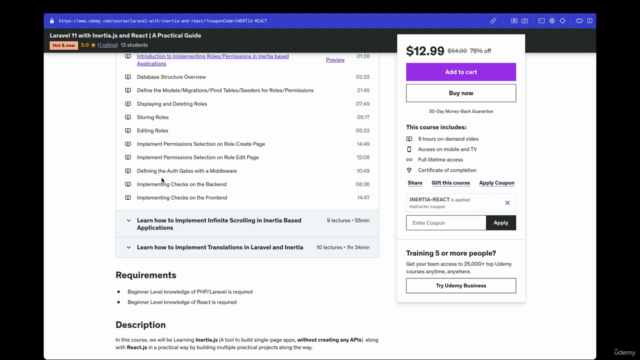
Task: Open the Preview link for introduction lecture
Action: coord(335,60)
